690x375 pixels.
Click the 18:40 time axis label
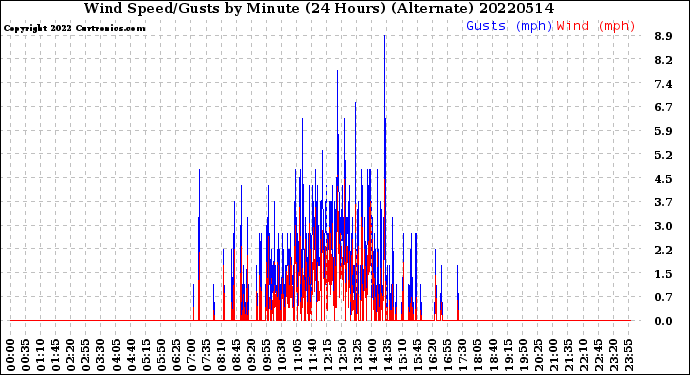(492, 355)
